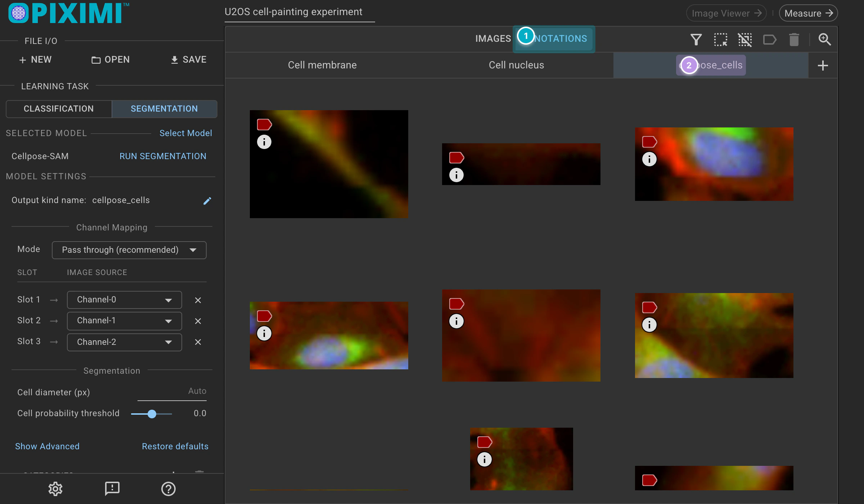Edit output kind name with pencil icon
The image size is (864, 504).
pos(207,201)
